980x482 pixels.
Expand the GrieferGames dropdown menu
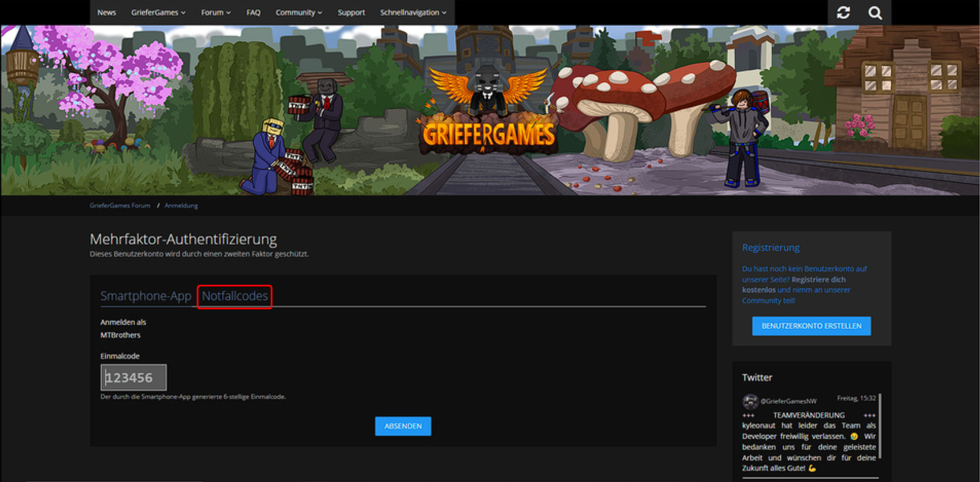tap(158, 12)
